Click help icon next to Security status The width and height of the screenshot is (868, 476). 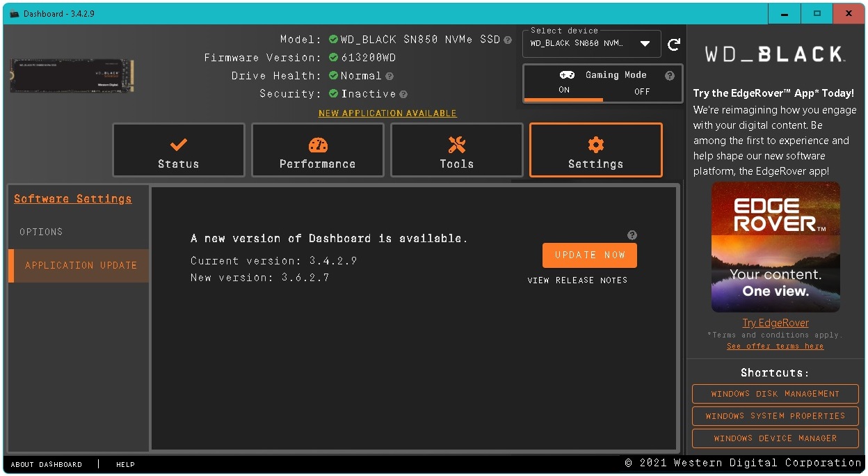click(403, 94)
